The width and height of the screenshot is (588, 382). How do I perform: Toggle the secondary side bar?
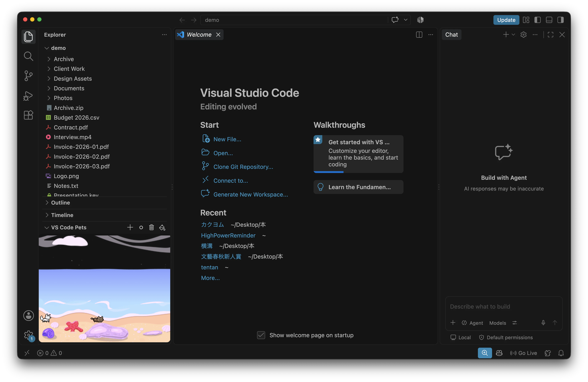560,20
